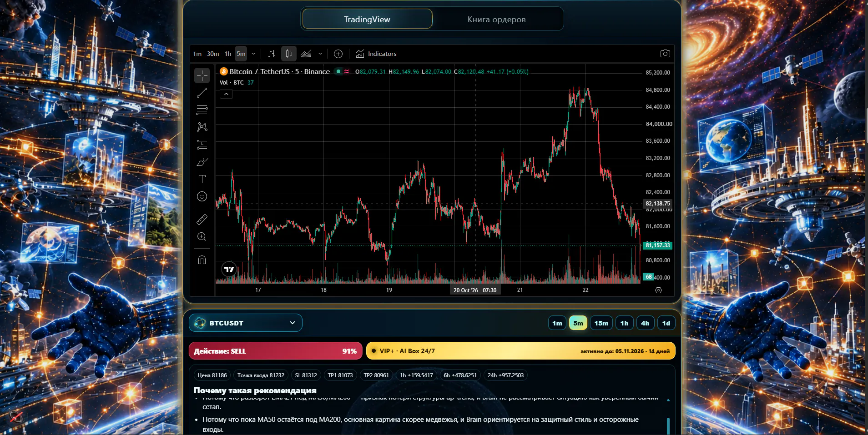The height and width of the screenshot is (435, 868).
Task: Select the text annotation tool
Action: point(202,179)
